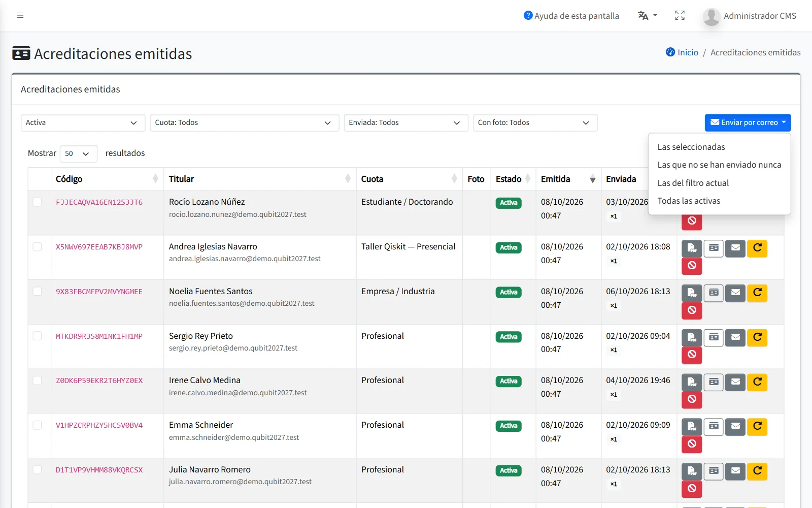Open badge card view for Andrea Iglesias Navarro
This screenshot has height=508, width=812.
coord(714,248)
